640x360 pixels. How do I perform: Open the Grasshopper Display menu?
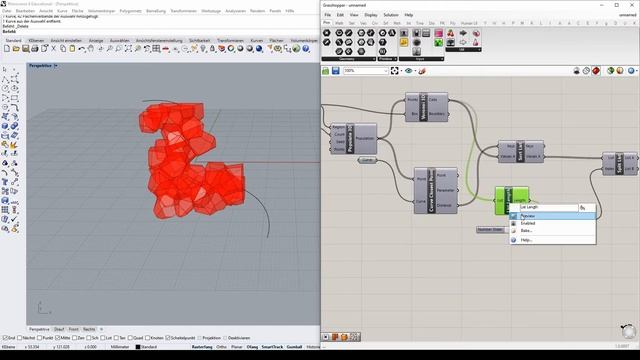(x=371, y=15)
